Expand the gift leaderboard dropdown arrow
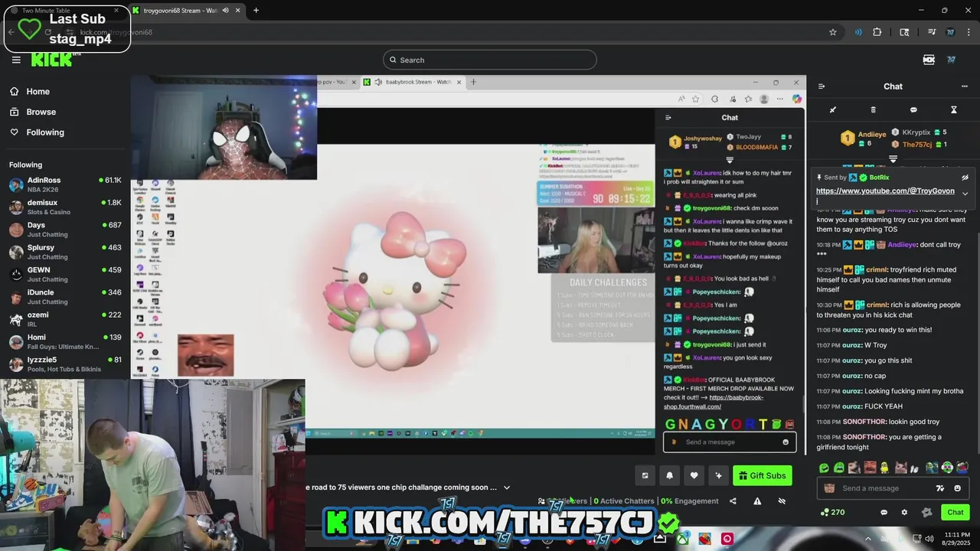The height and width of the screenshot is (551, 980). tap(893, 159)
